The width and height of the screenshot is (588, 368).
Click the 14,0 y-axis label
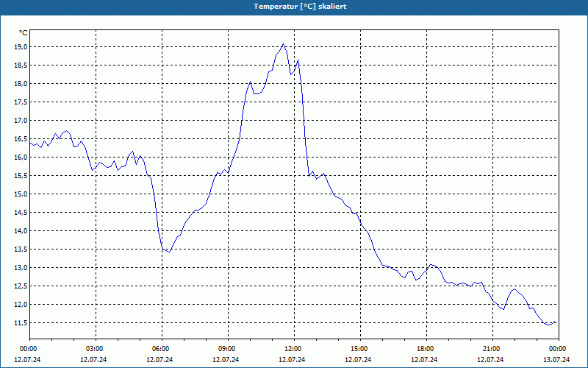click(21, 231)
